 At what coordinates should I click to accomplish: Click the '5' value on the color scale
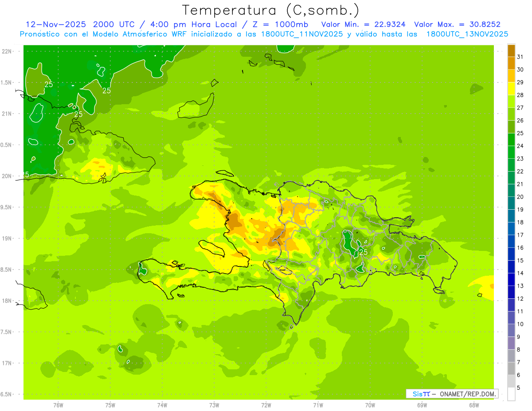click(x=519, y=388)
